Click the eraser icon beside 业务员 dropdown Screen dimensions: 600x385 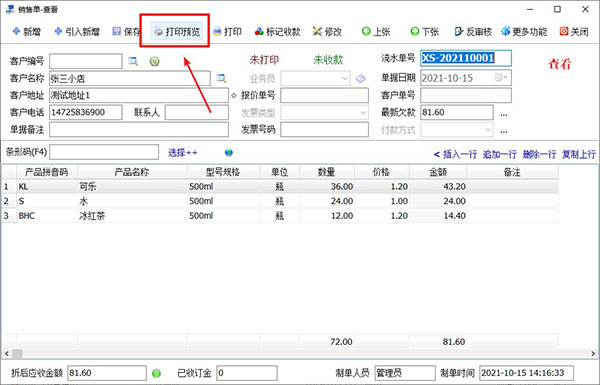pyautogui.click(x=360, y=78)
